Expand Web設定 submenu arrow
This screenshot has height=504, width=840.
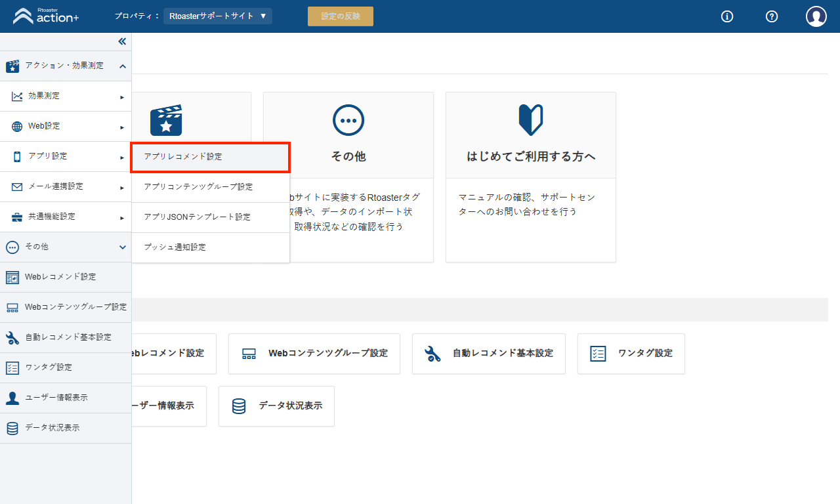pyautogui.click(x=122, y=127)
